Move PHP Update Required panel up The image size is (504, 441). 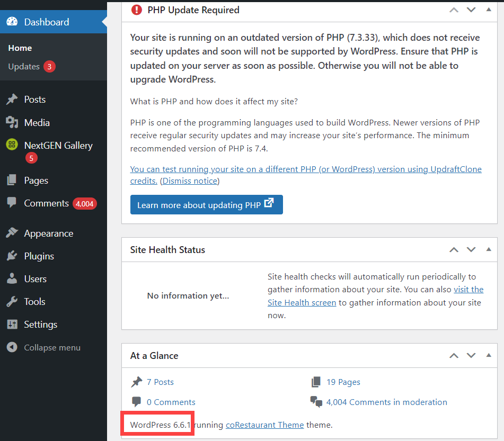tap(454, 10)
